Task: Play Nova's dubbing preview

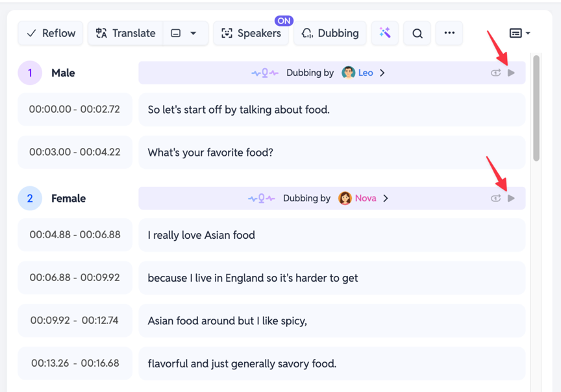Action: 511,198
